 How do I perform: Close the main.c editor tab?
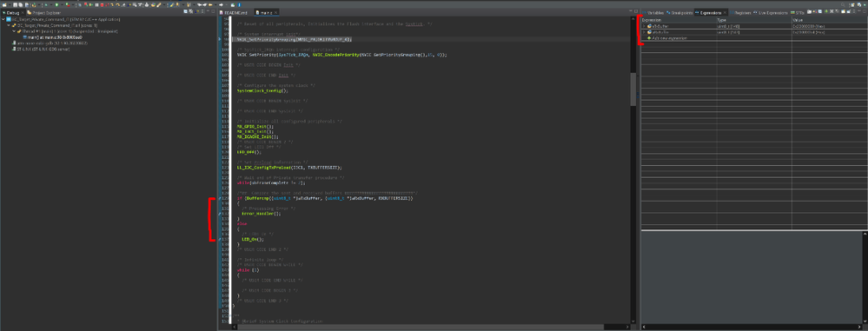pyautogui.click(x=275, y=12)
